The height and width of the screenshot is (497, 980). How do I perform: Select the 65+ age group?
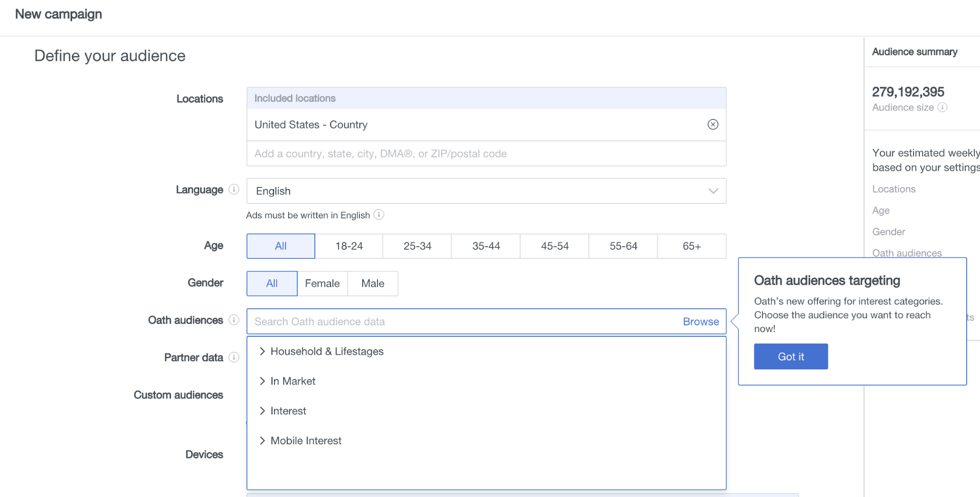tap(691, 246)
